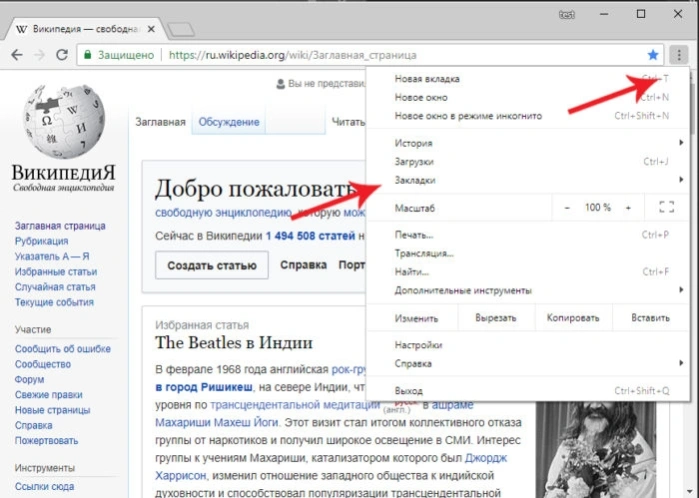Open трансцендентальной медитации link
699x498 pixels.
tap(295, 405)
